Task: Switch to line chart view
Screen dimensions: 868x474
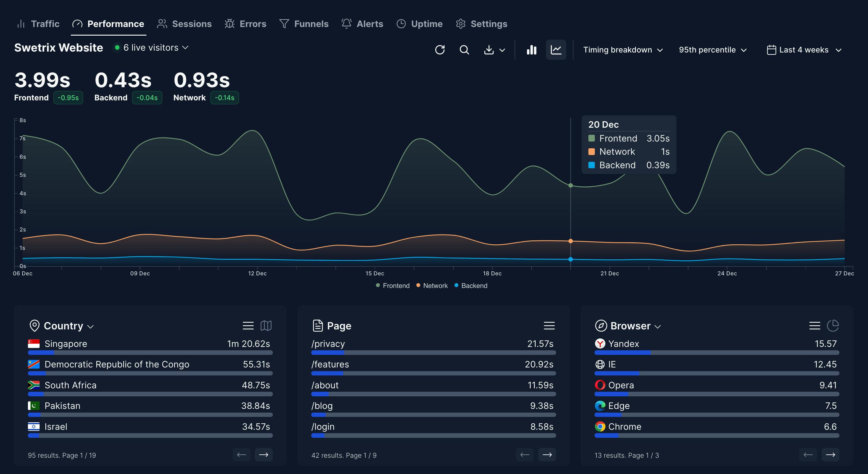Action: point(556,50)
